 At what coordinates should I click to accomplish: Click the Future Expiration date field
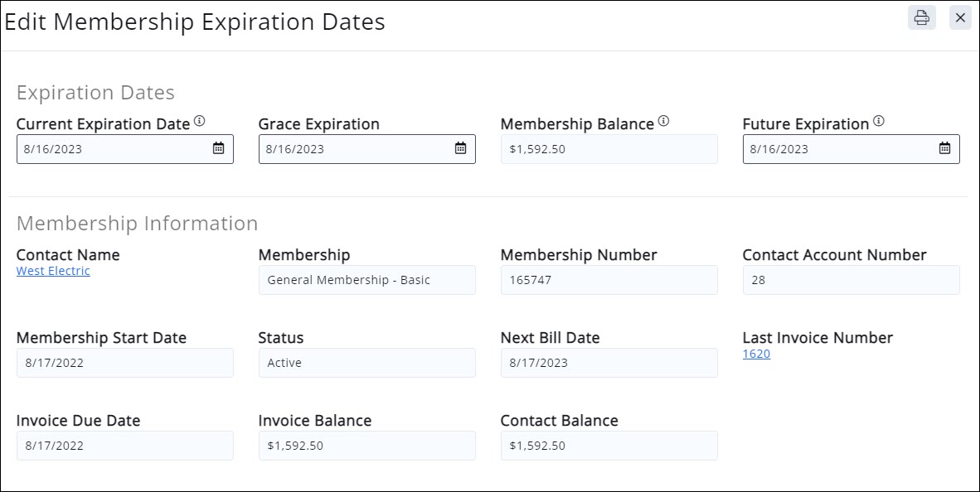point(837,149)
